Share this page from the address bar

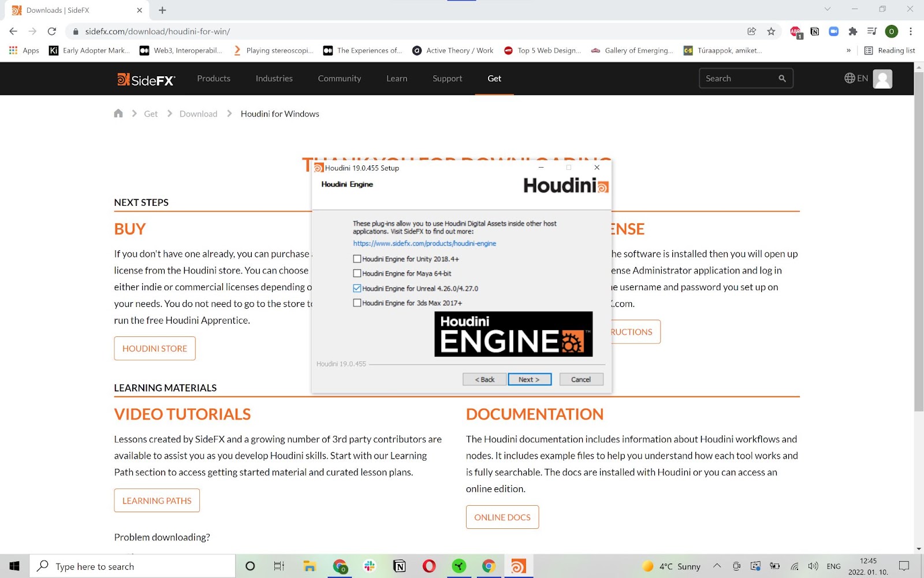pos(751,31)
